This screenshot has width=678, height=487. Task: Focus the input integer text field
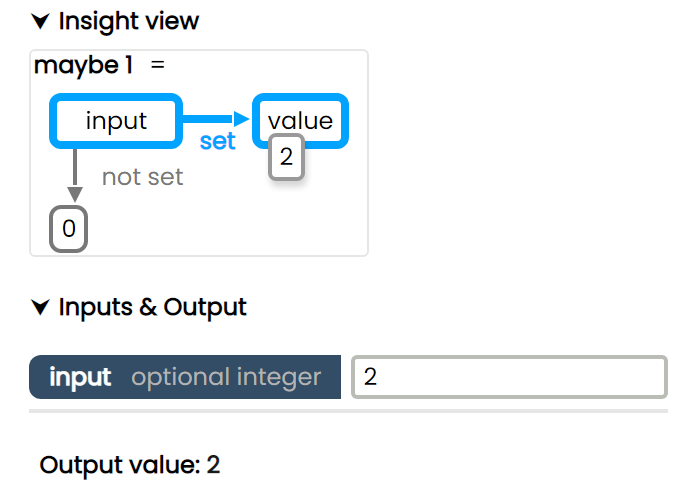coord(509,377)
